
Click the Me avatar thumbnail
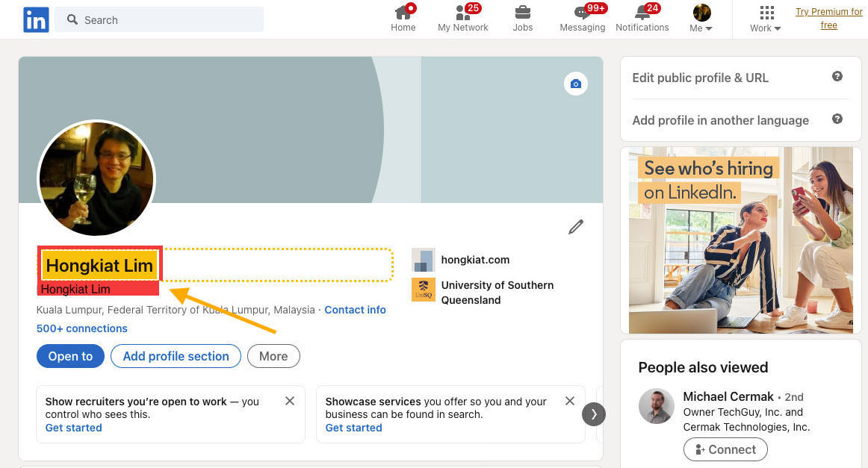click(702, 12)
